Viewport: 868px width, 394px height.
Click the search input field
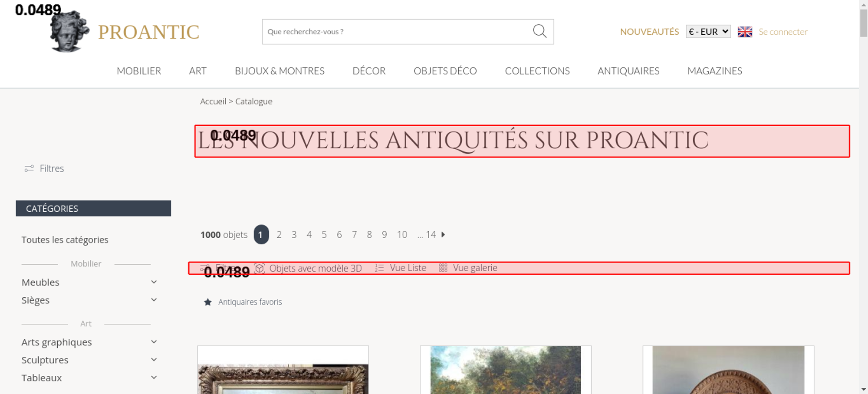395,32
